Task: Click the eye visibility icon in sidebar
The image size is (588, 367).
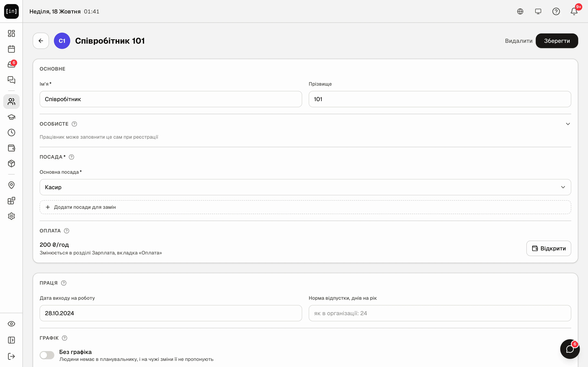Action: [x=11, y=324]
